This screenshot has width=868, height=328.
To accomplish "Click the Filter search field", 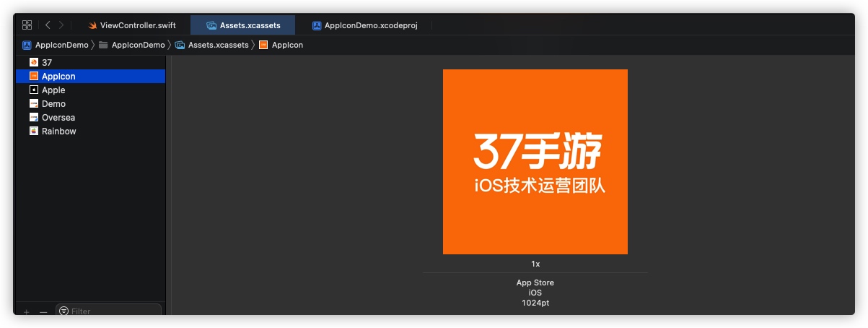I will point(108,311).
